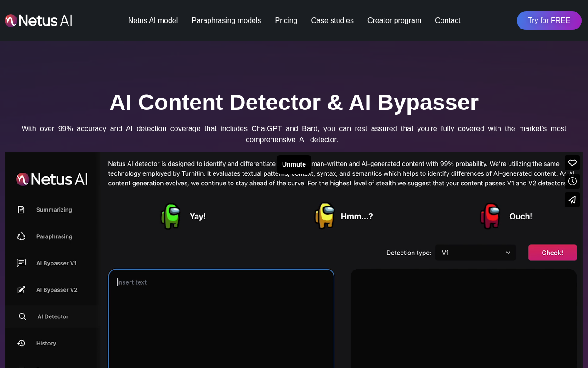Unmute the background video
The image size is (588, 368).
tap(294, 164)
